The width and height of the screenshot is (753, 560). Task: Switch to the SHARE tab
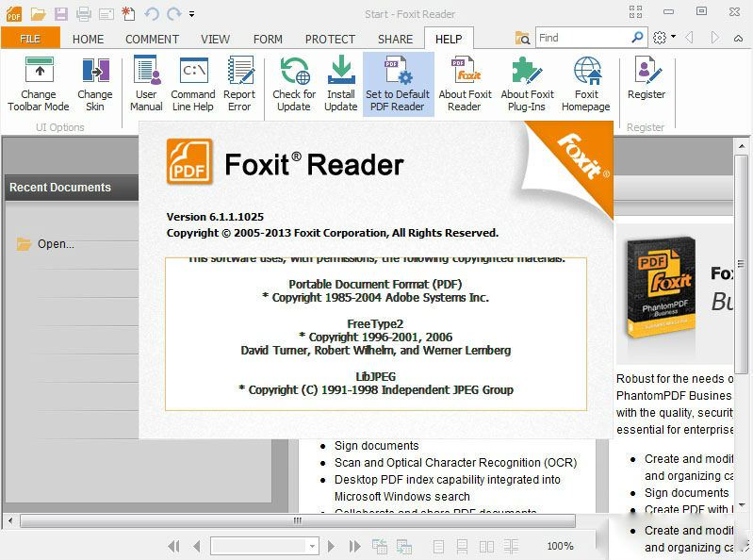point(395,39)
